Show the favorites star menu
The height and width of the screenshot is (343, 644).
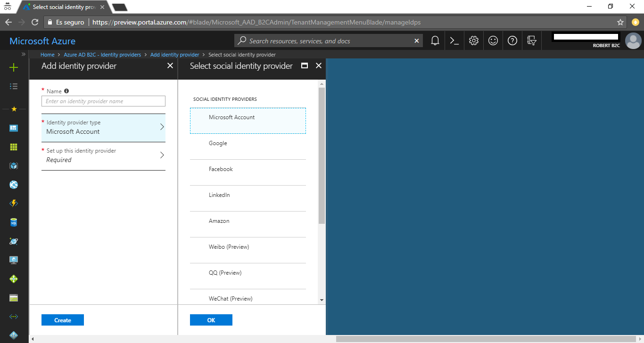tap(14, 109)
